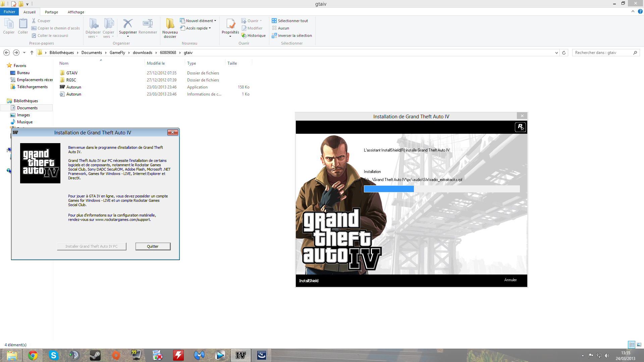The width and height of the screenshot is (644, 362).
Task: Open address bar history dropdown
Action: (x=556, y=53)
